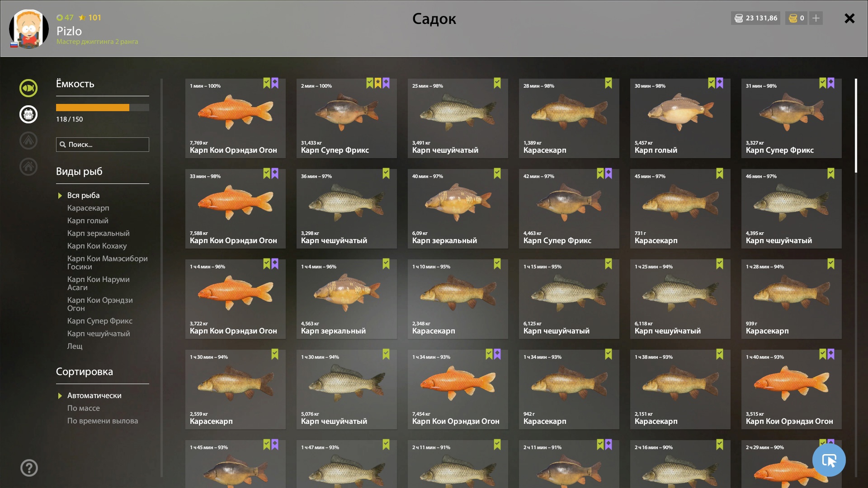Click the greyed-out home sidebar icon
Screen dimensions: 868x488
(x=28, y=167)
